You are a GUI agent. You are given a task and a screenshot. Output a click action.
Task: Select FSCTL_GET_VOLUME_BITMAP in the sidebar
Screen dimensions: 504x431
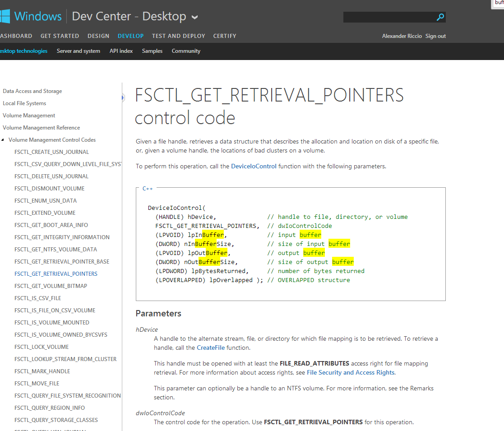(x=51, y=286)
